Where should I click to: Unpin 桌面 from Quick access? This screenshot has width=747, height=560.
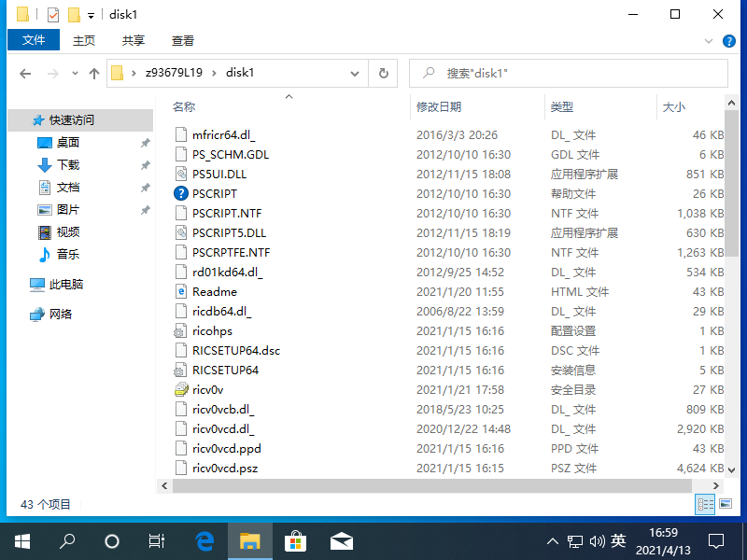pos(147,142)
